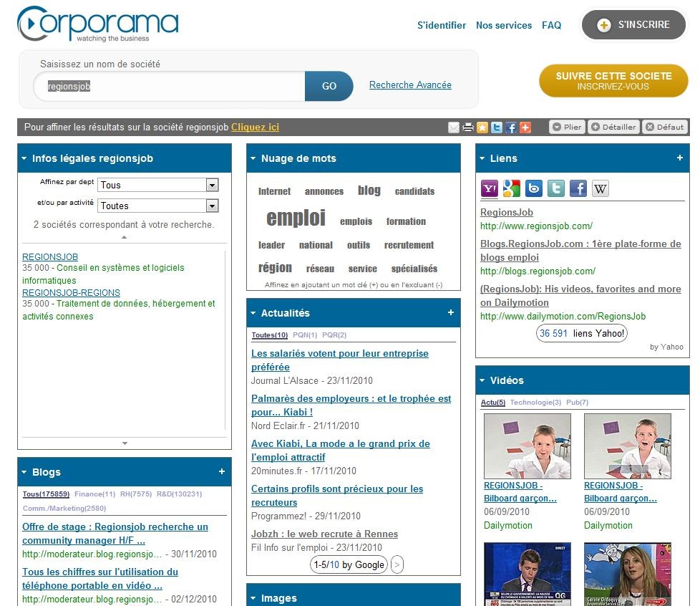Click the favorites star icon
Image resolution: width=700 pixels, height=606 pixels.
[x=482, y=128]
